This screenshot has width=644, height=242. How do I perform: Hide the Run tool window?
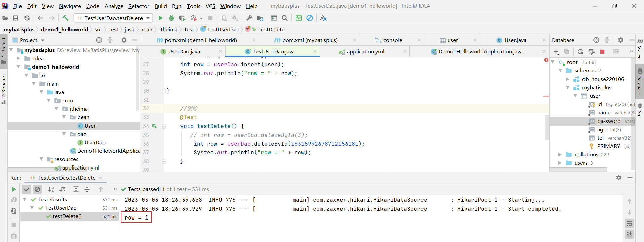(x=630, y=178)
